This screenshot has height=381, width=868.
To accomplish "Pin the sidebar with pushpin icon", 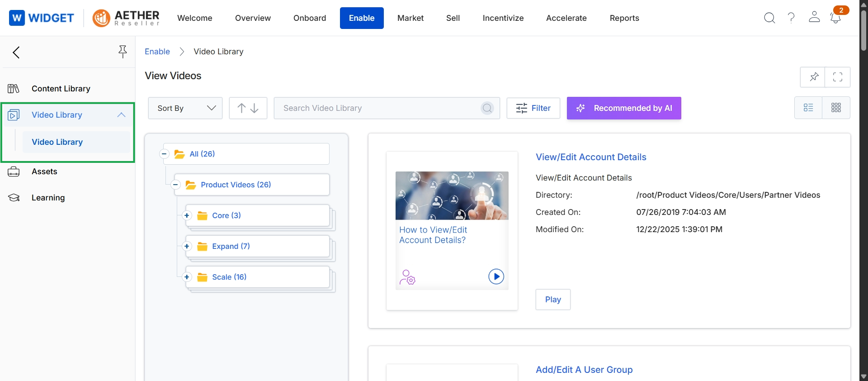I will 123,52.
